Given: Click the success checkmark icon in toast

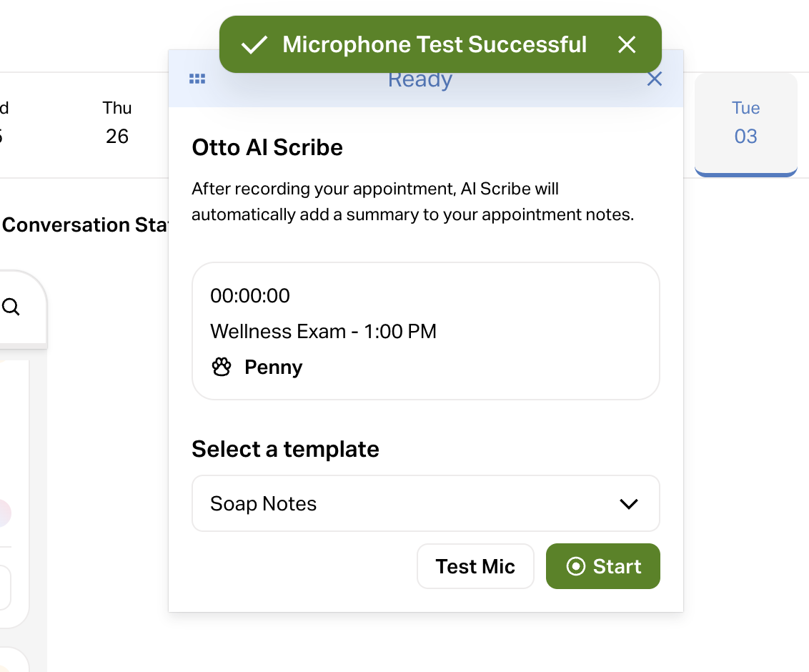Looking at the screenshot, I should pos(254,45).
